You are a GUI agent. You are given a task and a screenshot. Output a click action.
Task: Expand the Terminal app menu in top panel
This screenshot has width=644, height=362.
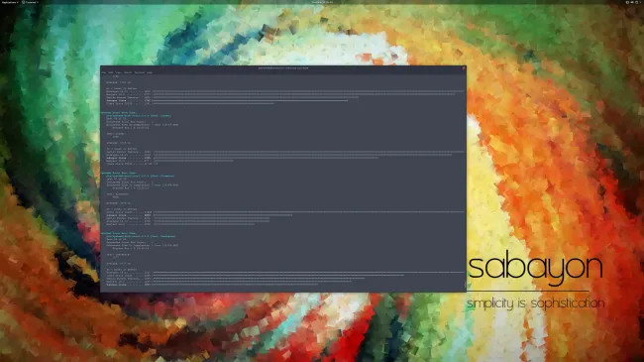[x=31, y=2]
